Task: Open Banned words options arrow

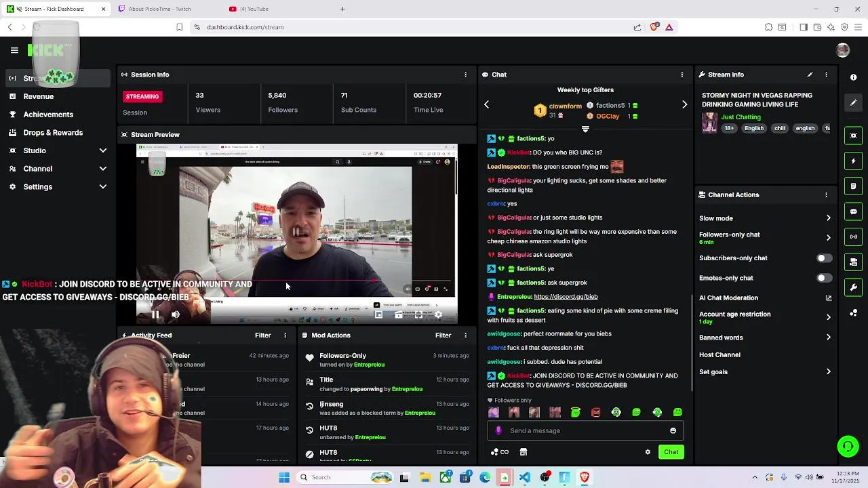Action: pyautogui.click(x=828, y=338)
